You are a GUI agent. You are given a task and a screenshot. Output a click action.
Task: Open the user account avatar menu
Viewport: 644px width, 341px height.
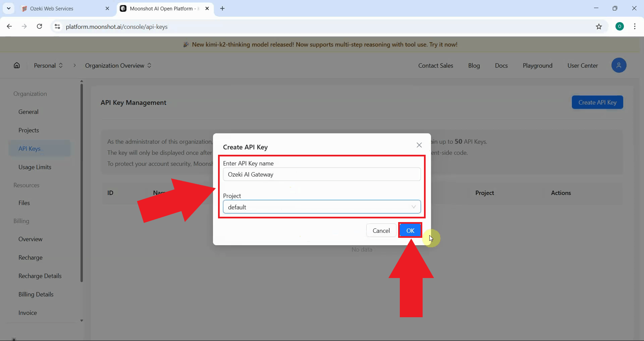pos(619,65)
